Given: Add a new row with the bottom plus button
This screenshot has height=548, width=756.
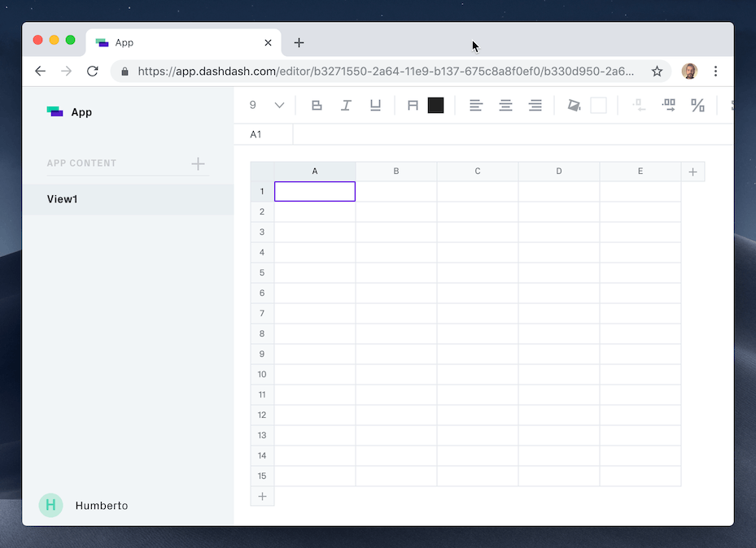Looking at the screenshot, I should click(x=262, y=496).
